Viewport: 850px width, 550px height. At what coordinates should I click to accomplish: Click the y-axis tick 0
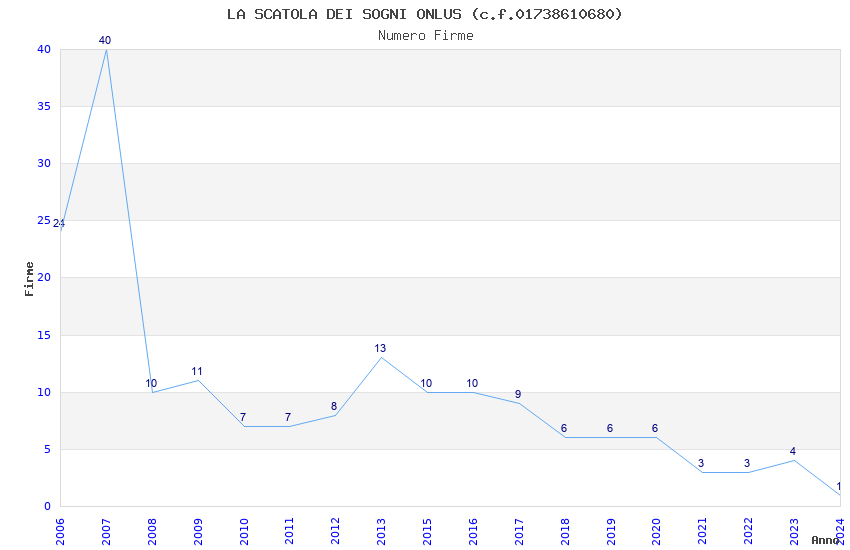pos(47,506)
